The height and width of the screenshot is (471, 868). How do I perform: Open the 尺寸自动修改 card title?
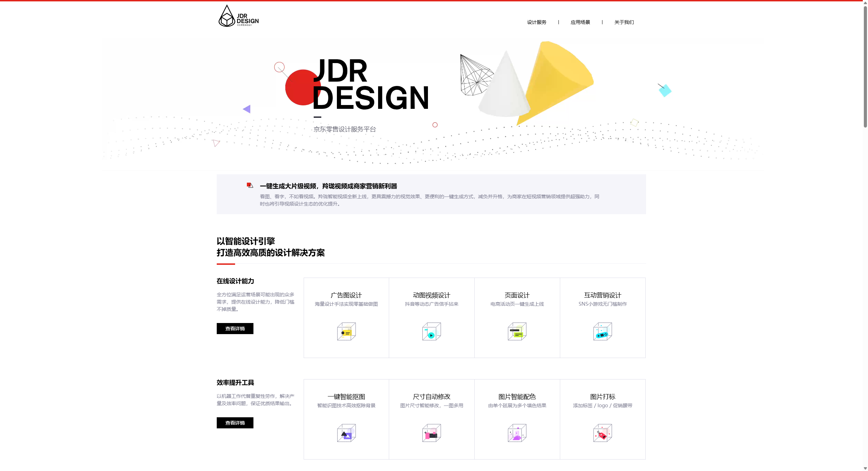431,397
